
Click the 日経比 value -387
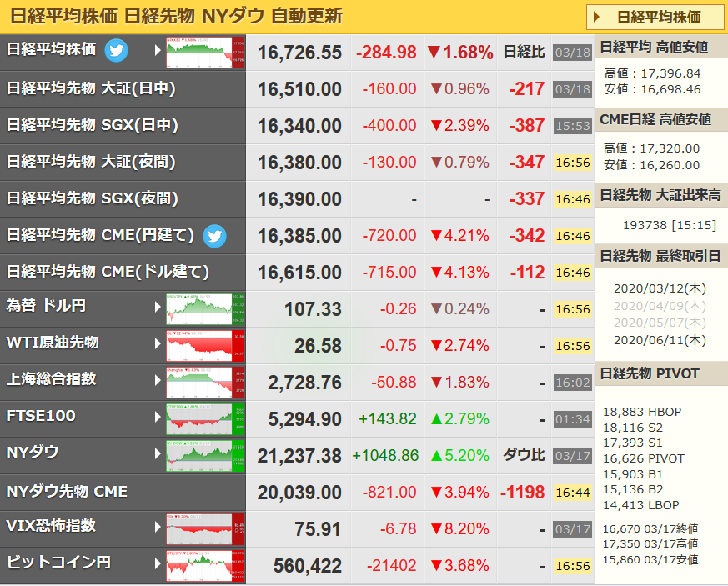(x=526, y=125)
